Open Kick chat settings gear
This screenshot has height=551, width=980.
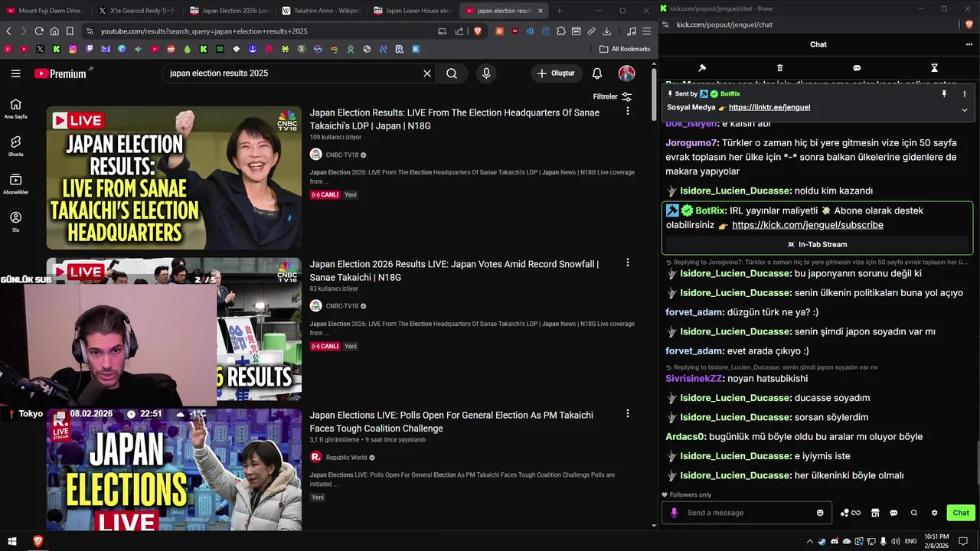[934, 513]
